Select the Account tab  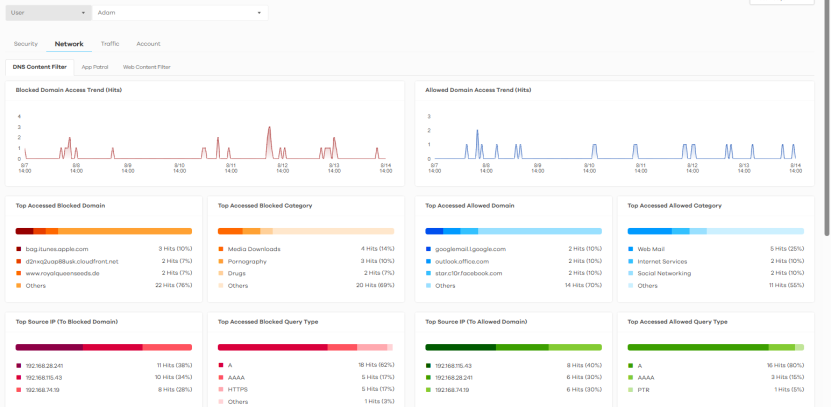(x=148, y=44)
